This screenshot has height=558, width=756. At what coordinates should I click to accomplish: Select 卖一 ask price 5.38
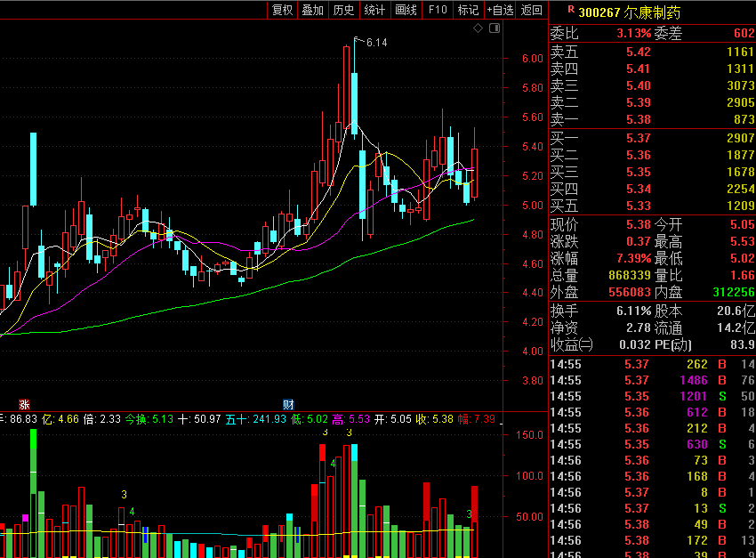pyautogui.click(x=639, y=119)
